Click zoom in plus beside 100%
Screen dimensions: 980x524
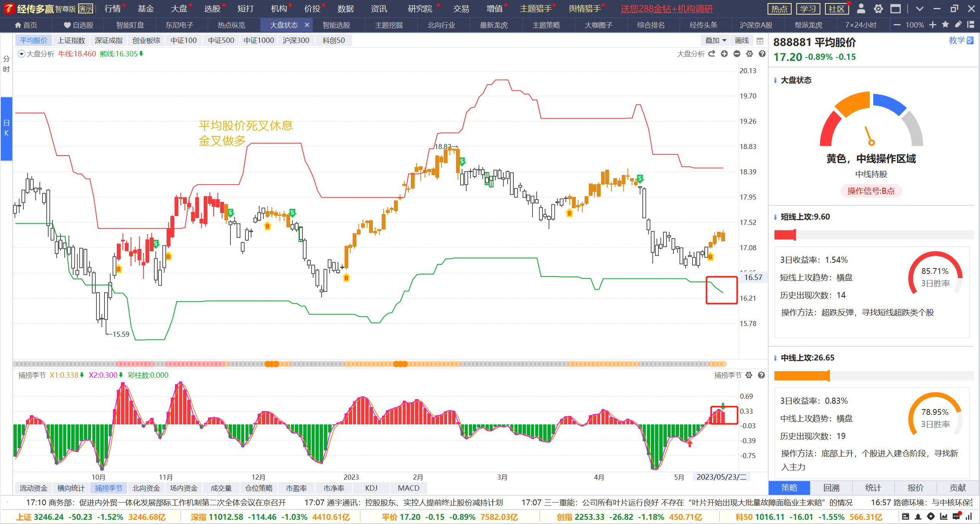tap(933, 25)
